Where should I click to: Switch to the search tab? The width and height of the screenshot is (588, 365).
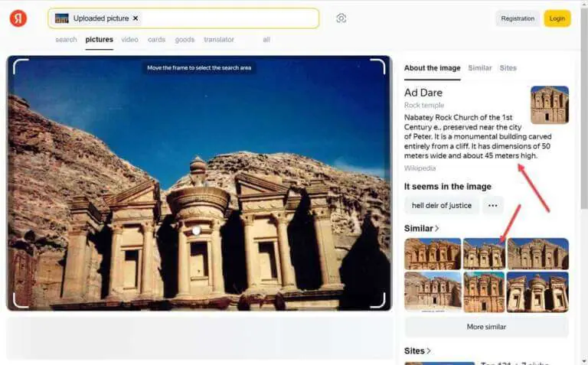click(x=66, y=39)
